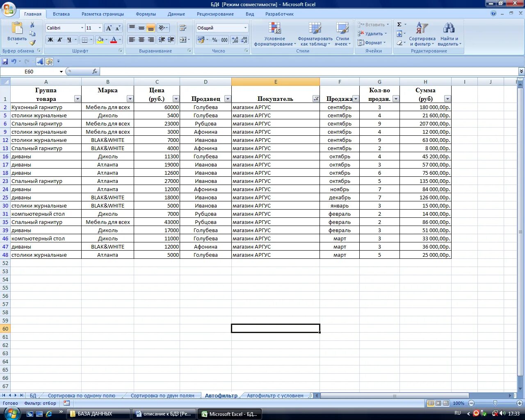Open the Calibri font name dropdown

(x=82, y=28)
